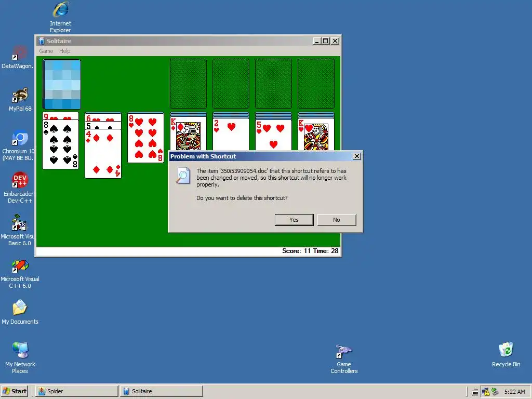
Task: Draw from the Solitaire stock deck
Action: click(x=61, y=84)
